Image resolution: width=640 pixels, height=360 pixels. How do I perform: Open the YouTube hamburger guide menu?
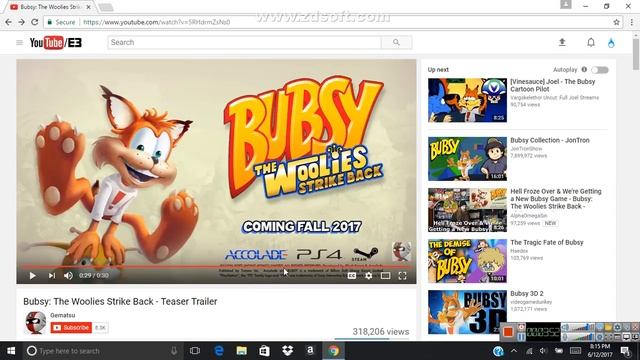tap(19, 42)
